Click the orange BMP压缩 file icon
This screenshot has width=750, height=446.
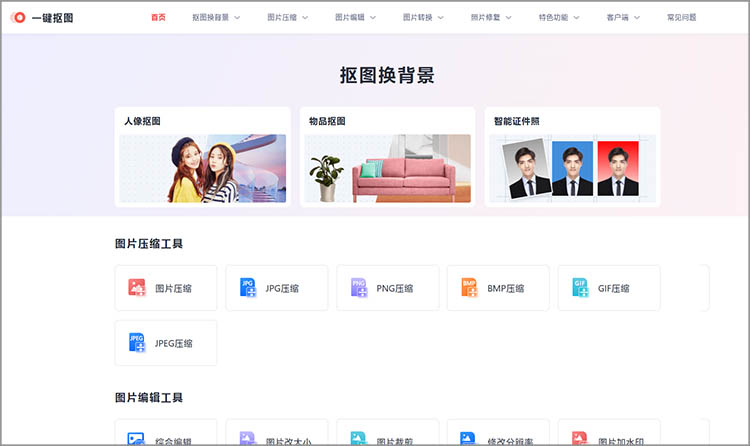click(x=469, y=288)
